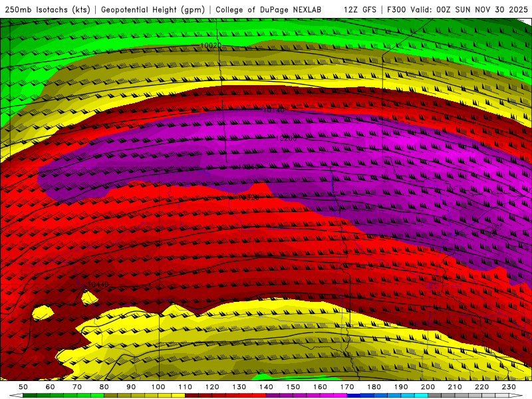Screen dimensions: 532x399
Task: Click the 230 value on the color scale
Action: tap(509, 387)
